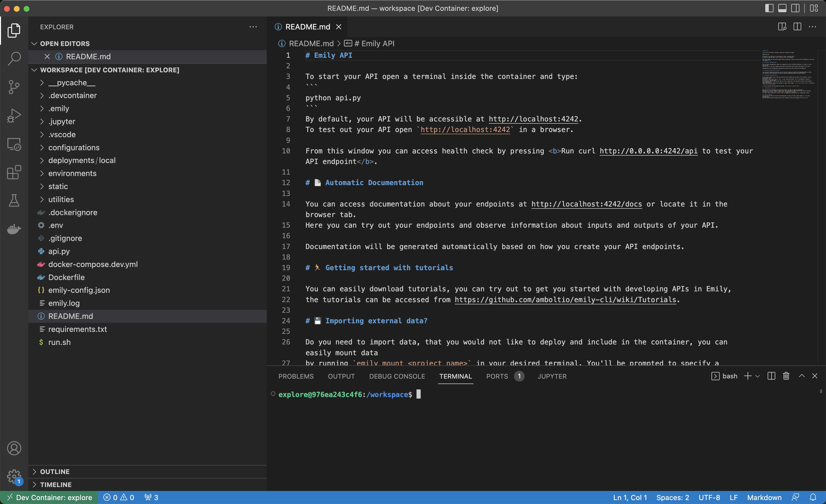Select the Terminal tab
The image size is (826, 504).
[x=456, y=376]
